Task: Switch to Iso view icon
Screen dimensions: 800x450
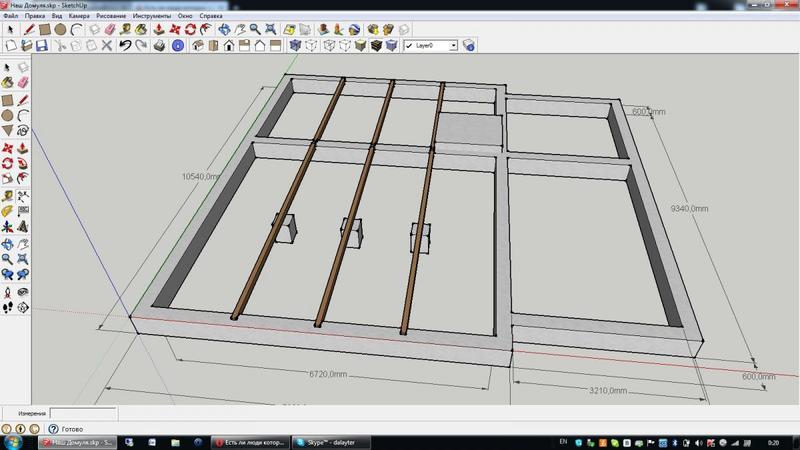Action: [199, 46]
